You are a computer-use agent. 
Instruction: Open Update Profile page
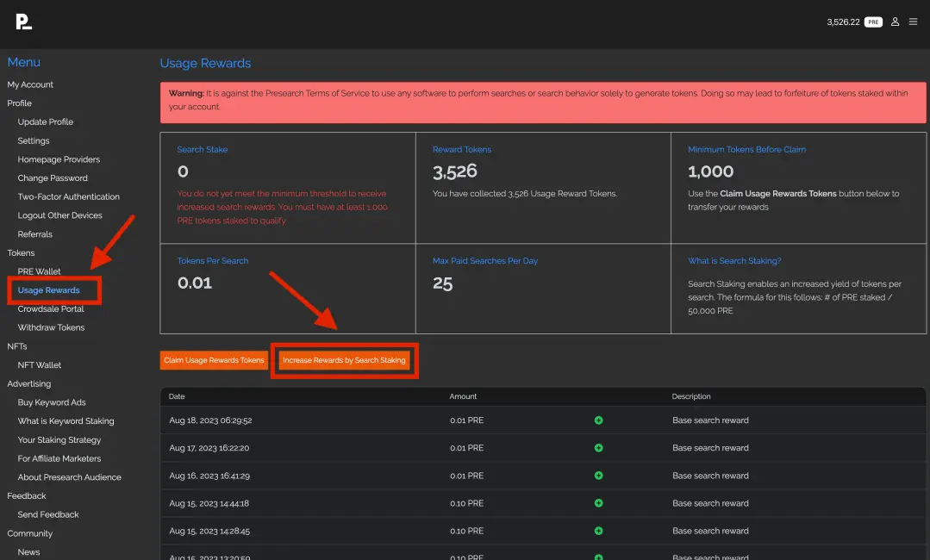(46, 122)
